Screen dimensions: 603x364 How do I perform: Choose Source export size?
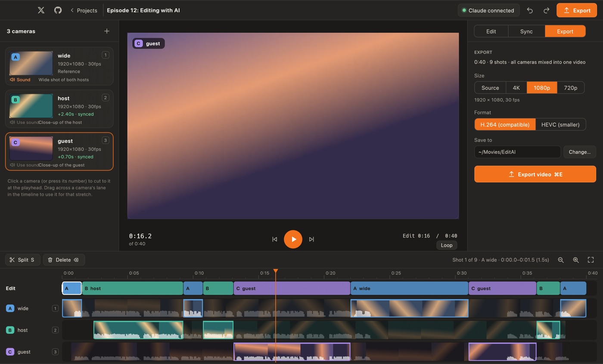490,88
